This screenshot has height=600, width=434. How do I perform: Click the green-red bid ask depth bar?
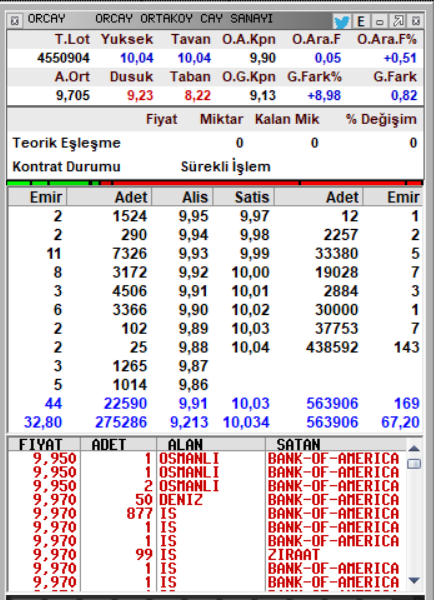coord(215,183)
